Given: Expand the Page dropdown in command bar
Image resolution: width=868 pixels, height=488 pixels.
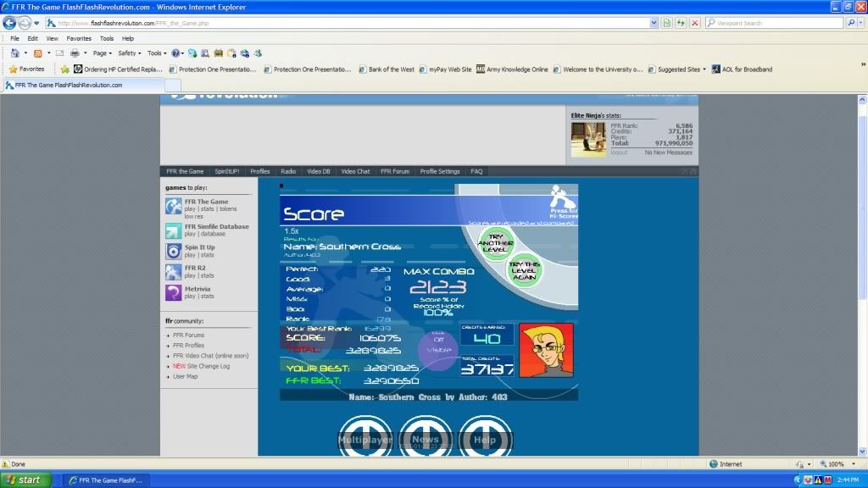Looking at the screenshot, I should tap(102, 53).
